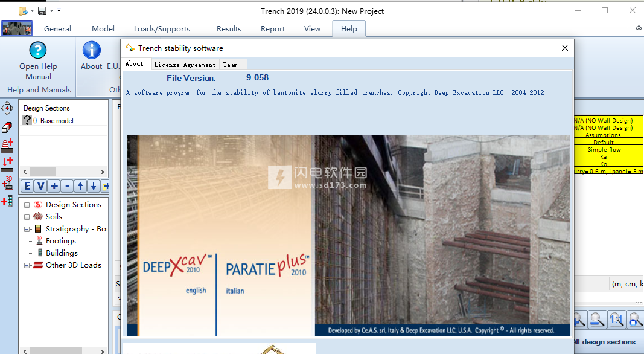Select Footings in the tree
Screen dimensions: 644x354
coord(61,241)
